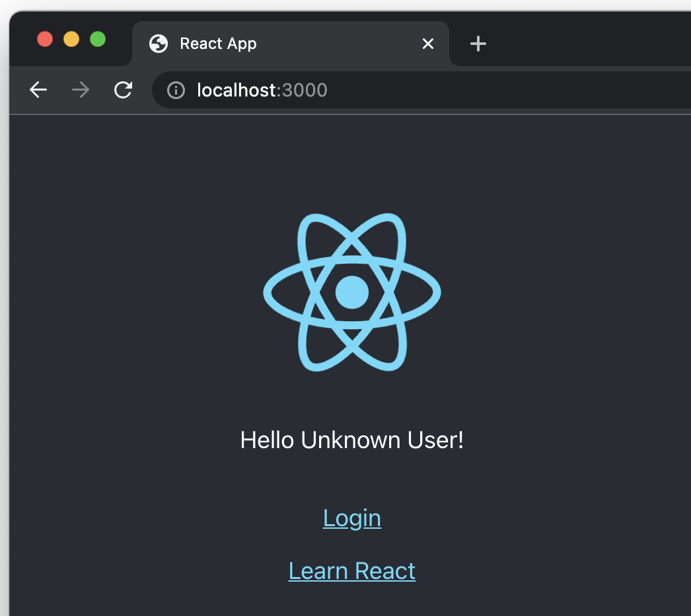Go back using the back arrow
This screenshot has width=691, height=616.
[38, 90]
